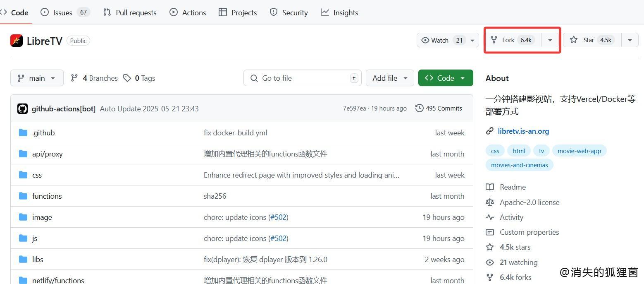Focus the Go to file search field
The height and width of the screenshot is (284, 644).
(303, 78)
